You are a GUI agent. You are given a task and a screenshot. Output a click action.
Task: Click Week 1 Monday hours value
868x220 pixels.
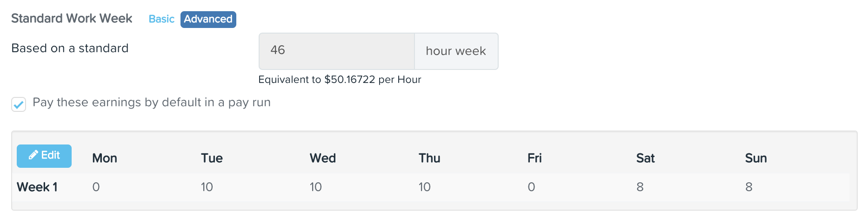click(96, 187)
